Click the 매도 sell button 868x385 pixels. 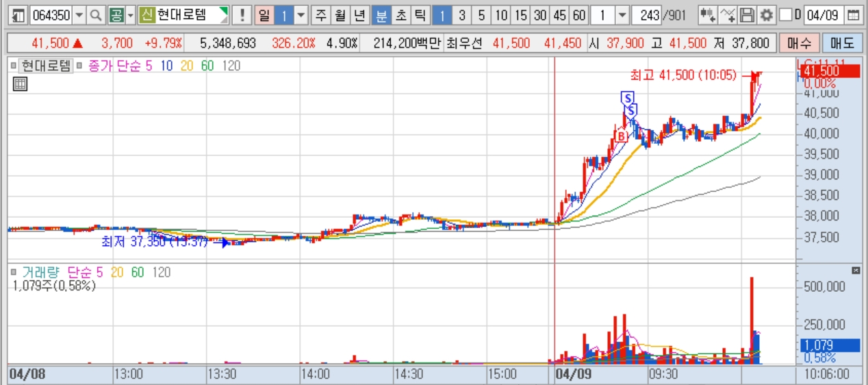(843, 43)
